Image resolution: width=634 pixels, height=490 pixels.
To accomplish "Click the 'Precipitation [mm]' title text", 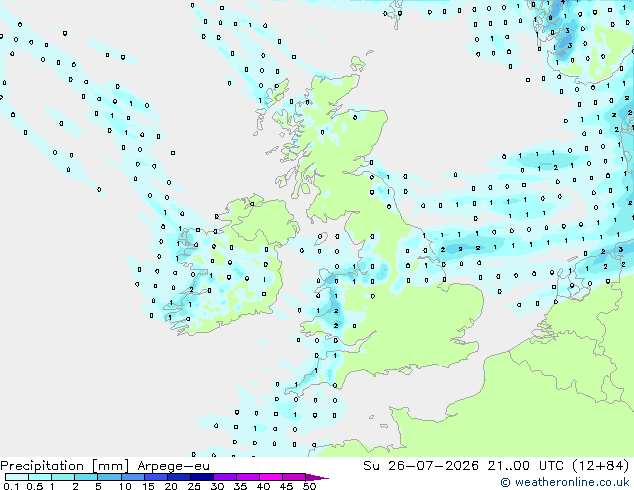I will [64, 466].
